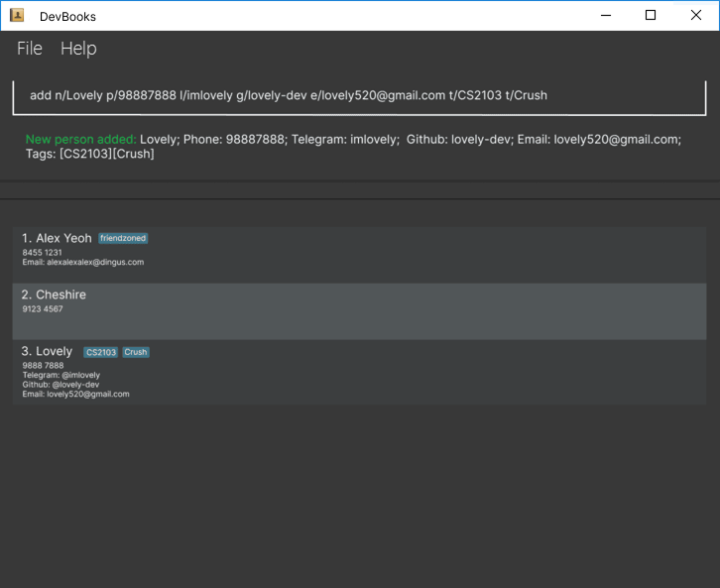
Task: Click Alex Yeoh's phone number 8455 1231
Action: click(43, 253)
